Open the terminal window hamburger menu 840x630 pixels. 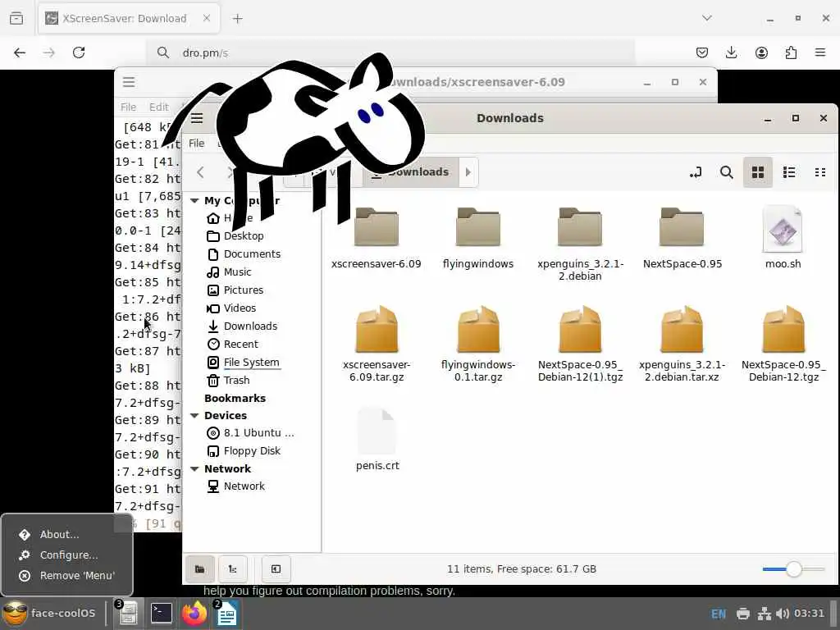tap(129, 82)
